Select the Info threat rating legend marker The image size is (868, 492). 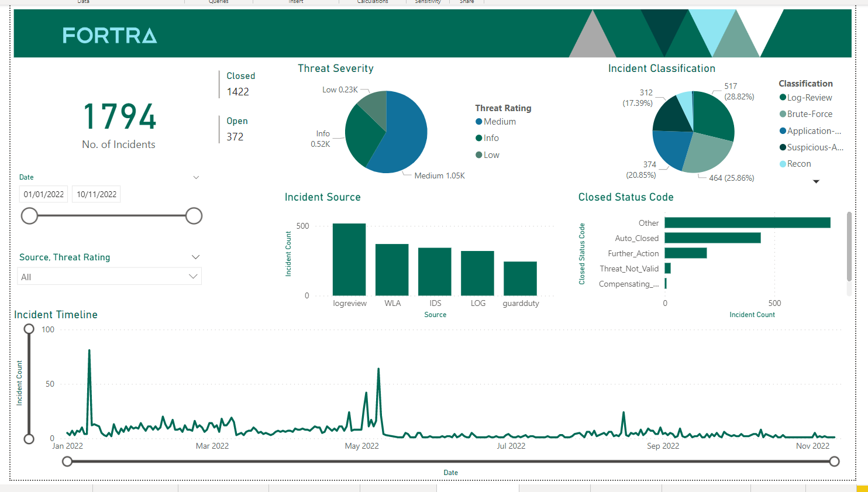(479, 138)
